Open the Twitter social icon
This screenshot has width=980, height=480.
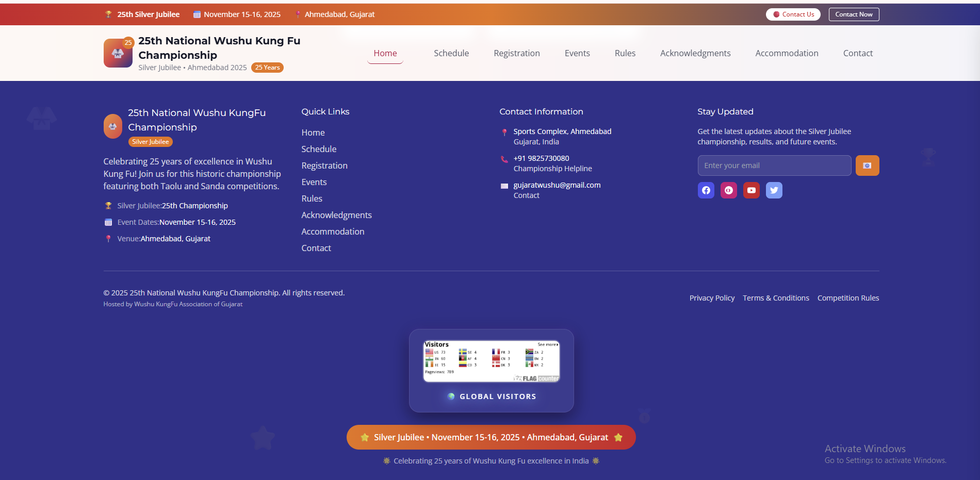point(774,190)
